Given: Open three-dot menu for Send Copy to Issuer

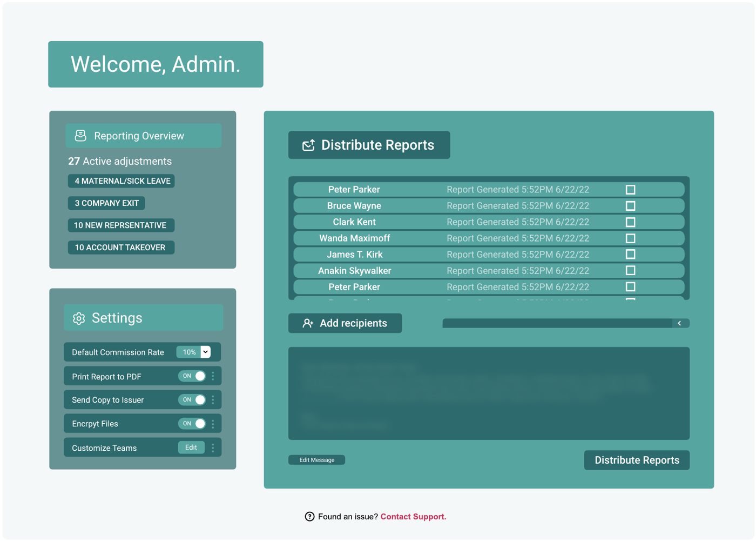Looking at the screenshot, I should click(x=213, y=400).
